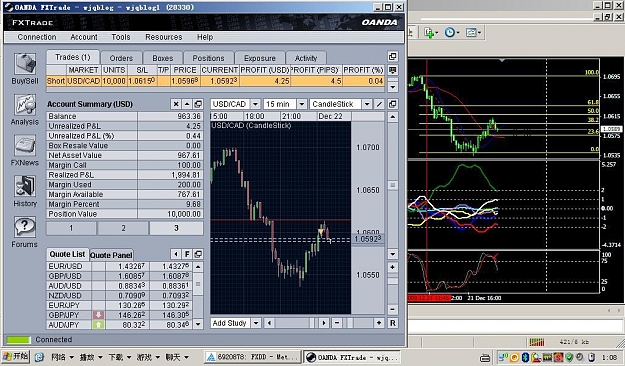Select the Short USD/CAD trade row
625x366 pixels.
click(215, 81)
